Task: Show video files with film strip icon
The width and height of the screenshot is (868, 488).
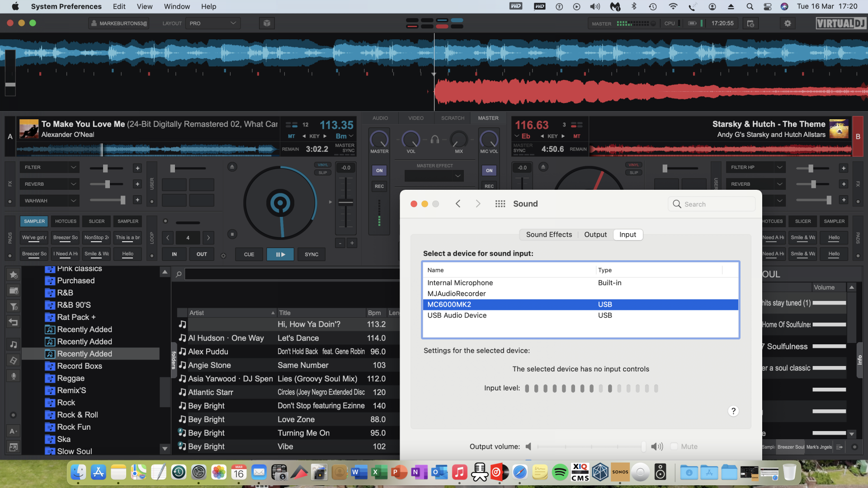Action: [x=14, y=360]
